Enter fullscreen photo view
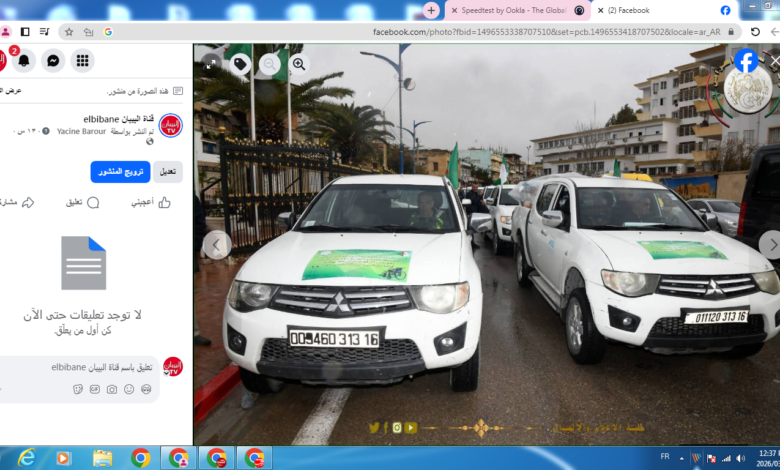The width and height of the screenshot is (780, 470). 210,64
